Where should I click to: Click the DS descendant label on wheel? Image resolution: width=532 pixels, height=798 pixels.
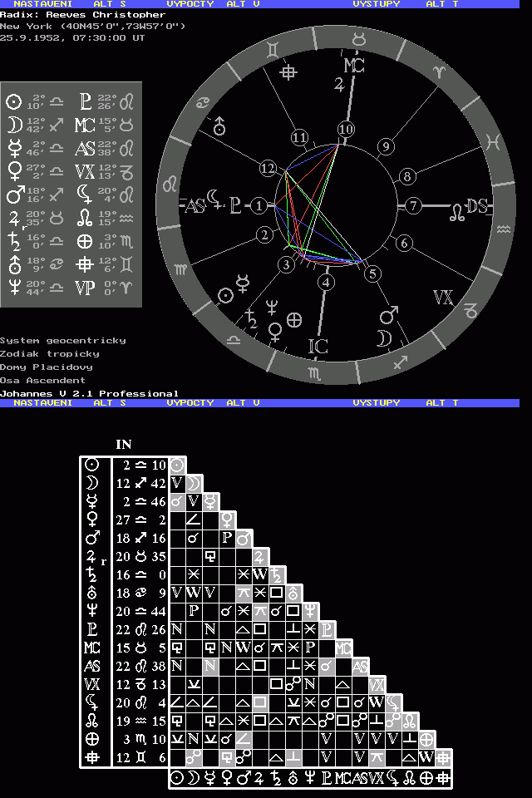click(x=477, y=207)
